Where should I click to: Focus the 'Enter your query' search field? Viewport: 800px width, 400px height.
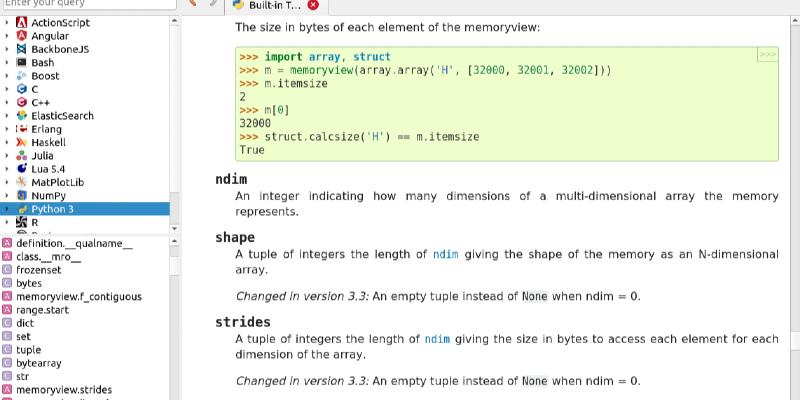click(89, 4)
